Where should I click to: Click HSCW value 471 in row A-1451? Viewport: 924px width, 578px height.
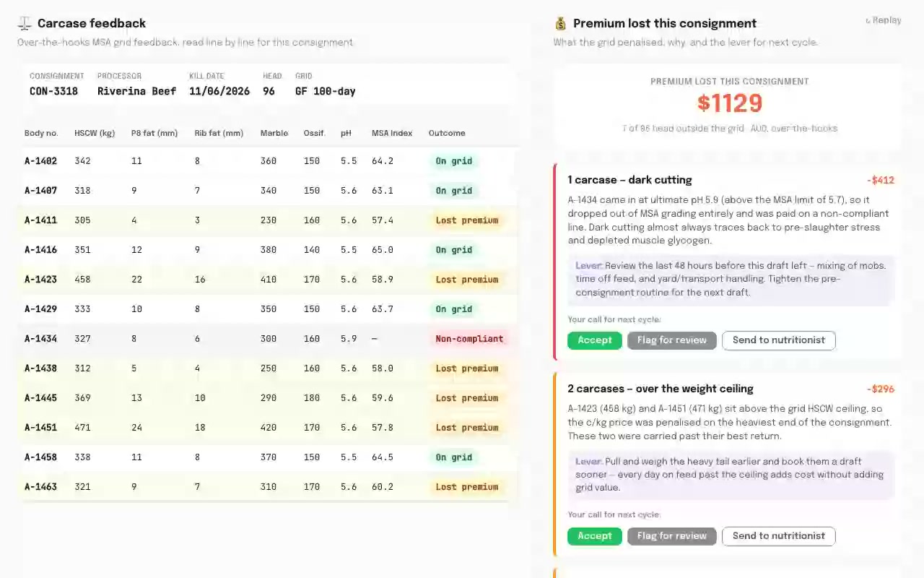pyautogui.click(x=83, y=428)
